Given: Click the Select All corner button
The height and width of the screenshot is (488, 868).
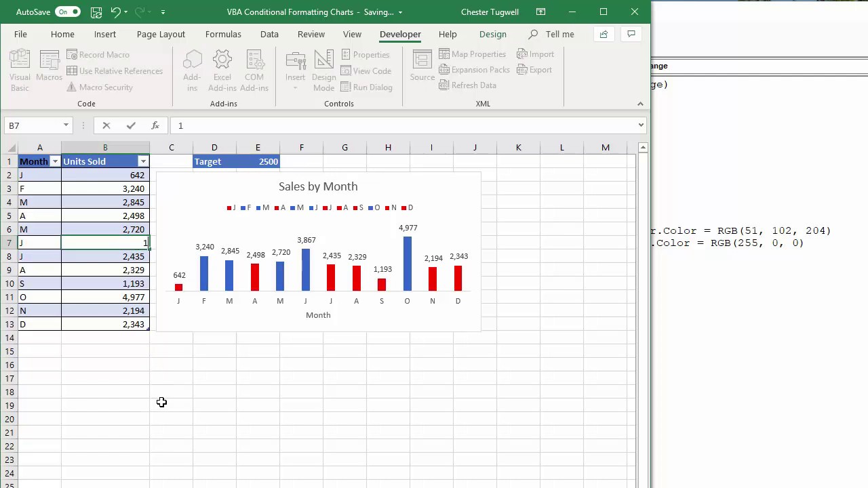Looking at the screenshot, I should pyautogui.click(x=9, y=148).
